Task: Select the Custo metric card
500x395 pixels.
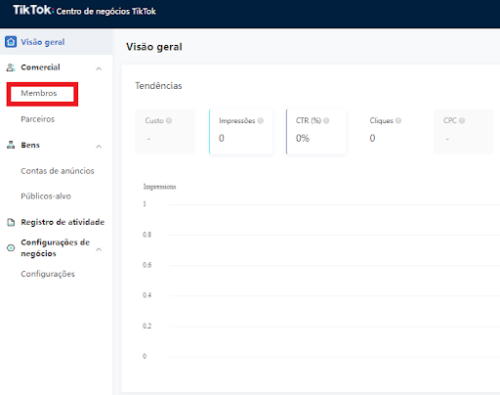Action: (165, 132)
